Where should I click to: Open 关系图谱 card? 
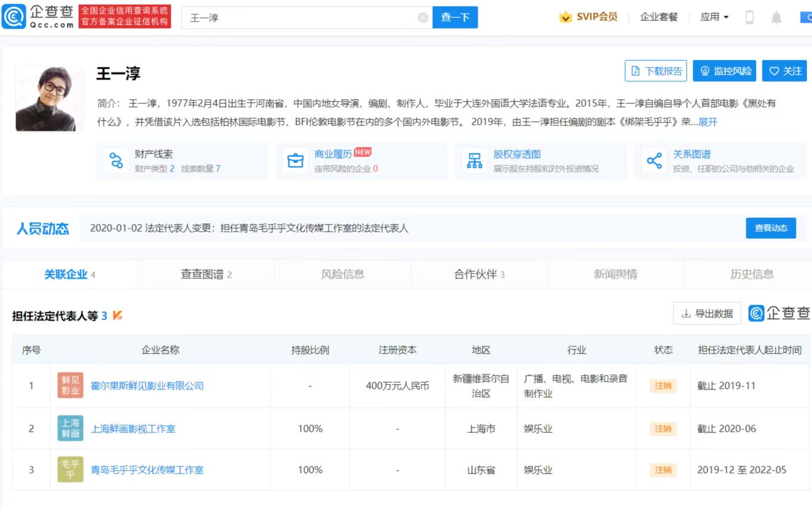point(720,161)
